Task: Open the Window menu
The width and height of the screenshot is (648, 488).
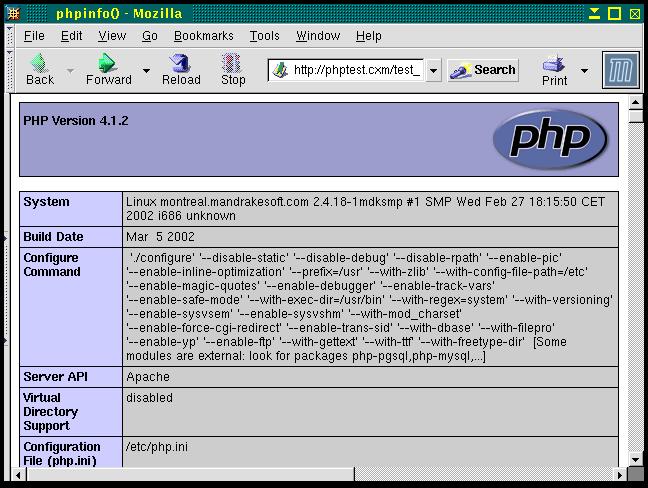Action: 318,36
